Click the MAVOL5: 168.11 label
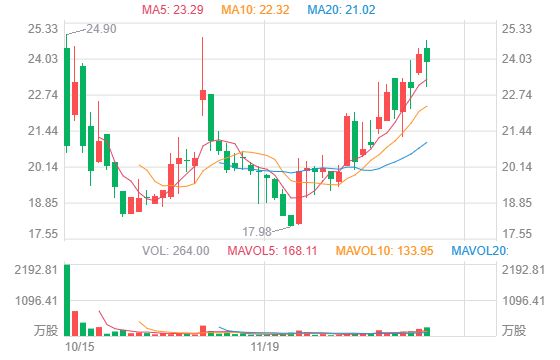560x360 pixels. click(272, 250)
